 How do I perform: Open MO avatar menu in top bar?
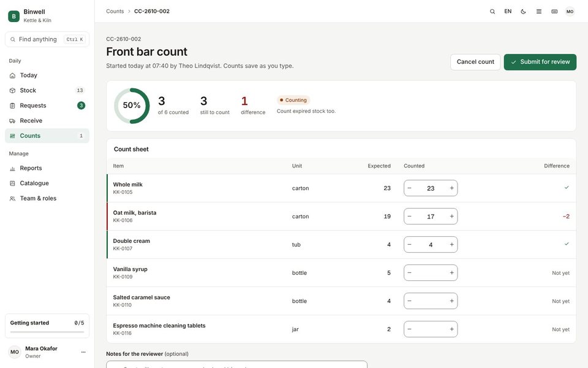click(570, 11)
